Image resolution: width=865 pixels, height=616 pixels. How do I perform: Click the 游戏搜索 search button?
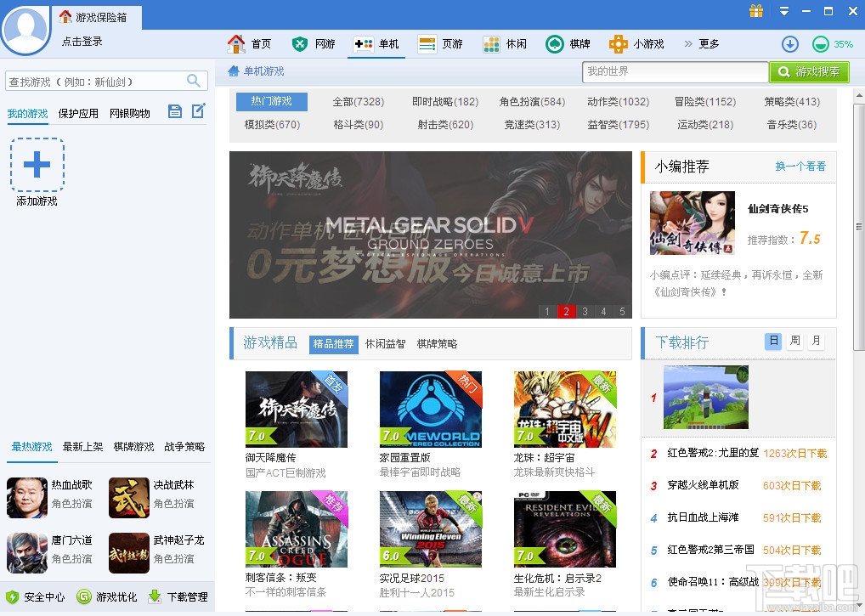click(809, 71)
